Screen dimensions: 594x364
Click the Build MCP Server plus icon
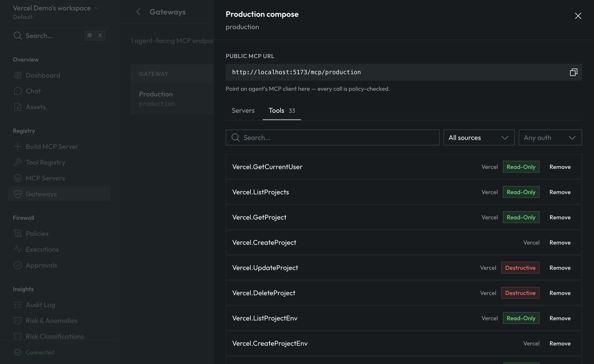[x=18, y=147]
